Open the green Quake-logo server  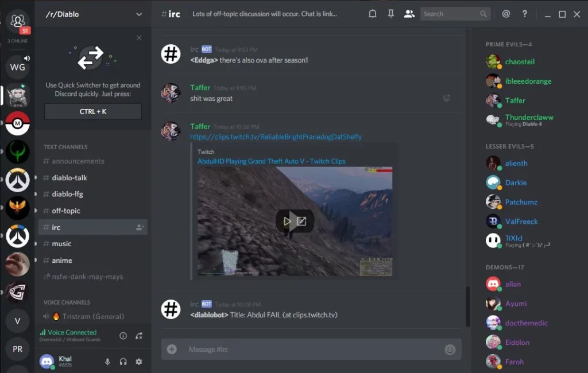17,151
